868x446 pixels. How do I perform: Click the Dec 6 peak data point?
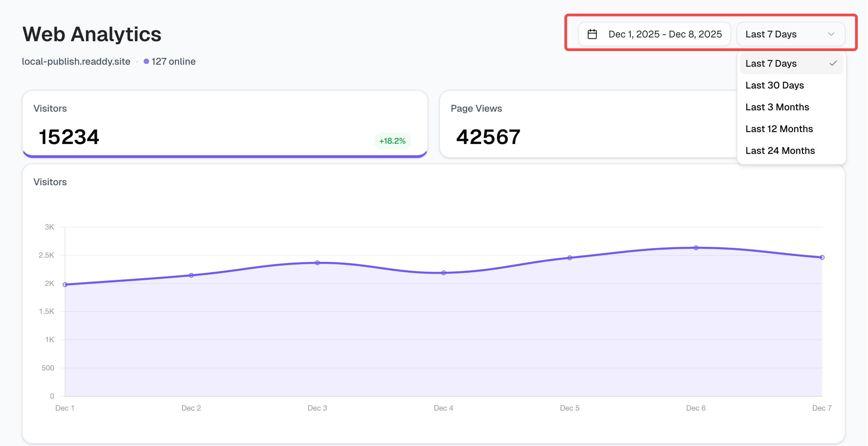coord(696,248)
